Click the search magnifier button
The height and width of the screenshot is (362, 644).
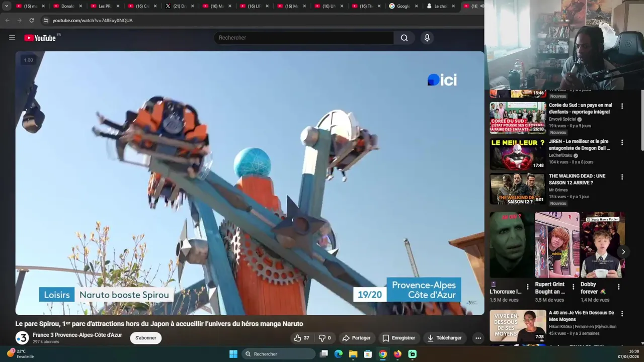click(x=404, y=38)
